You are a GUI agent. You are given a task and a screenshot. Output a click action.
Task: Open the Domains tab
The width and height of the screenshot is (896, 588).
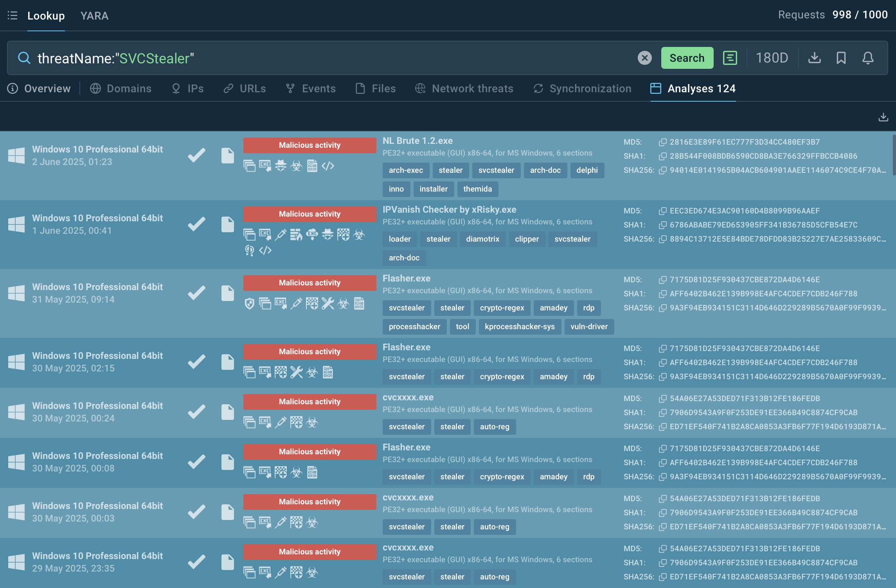pos(121,88)
